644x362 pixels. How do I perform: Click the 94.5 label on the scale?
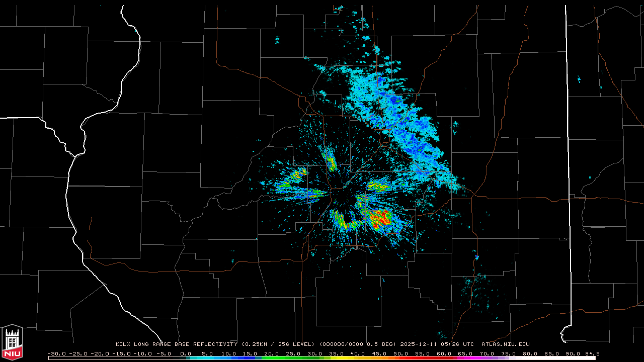tap(592, 353)
